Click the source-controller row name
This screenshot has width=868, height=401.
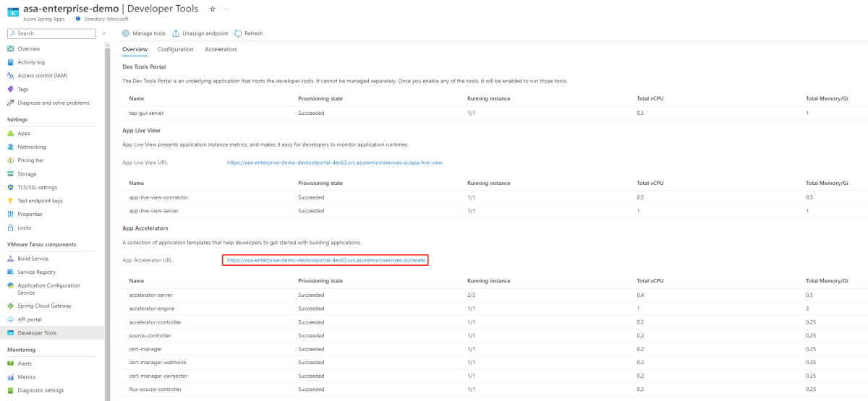click(150, 335)
